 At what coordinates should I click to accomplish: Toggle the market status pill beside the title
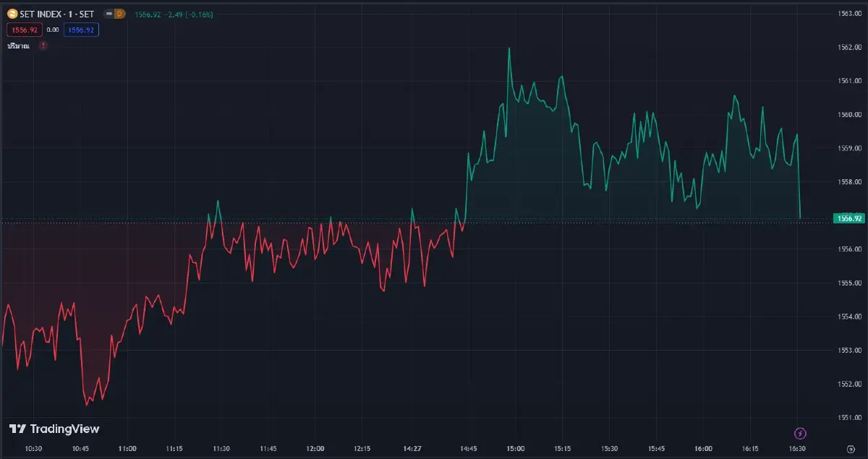pyautogui.click(x=109, y=14)
